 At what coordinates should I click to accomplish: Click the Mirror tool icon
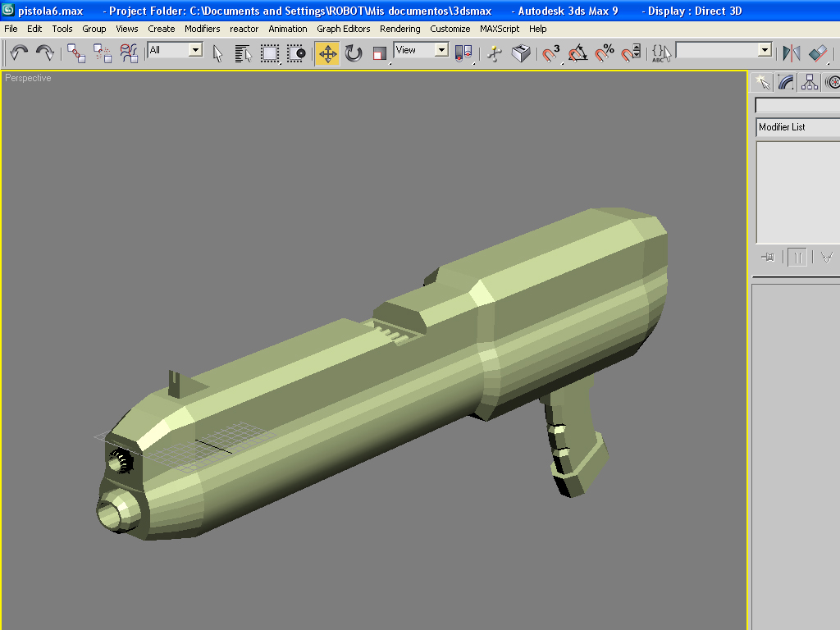pos(792,53)
